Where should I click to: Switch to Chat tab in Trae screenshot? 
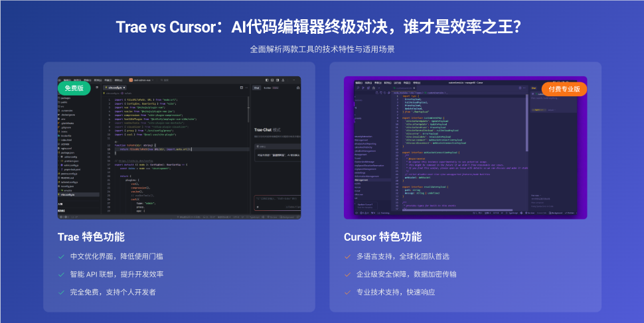[256, 88]
